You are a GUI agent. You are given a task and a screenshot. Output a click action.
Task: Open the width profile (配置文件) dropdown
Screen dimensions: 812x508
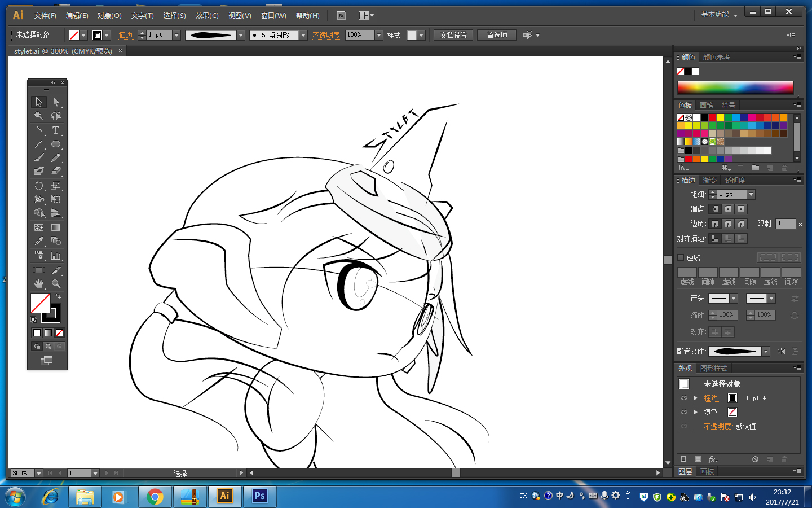(766, 351)
